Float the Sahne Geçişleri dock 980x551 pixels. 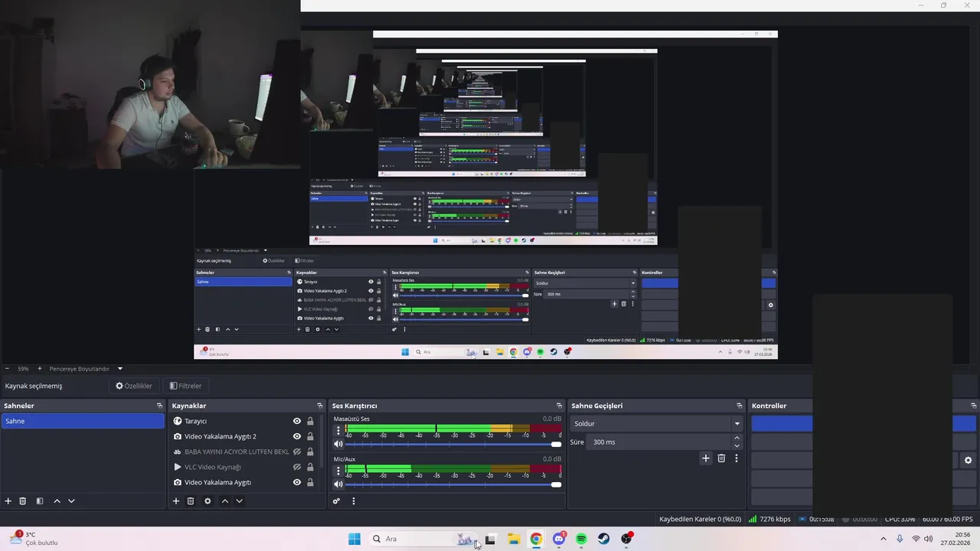pyautogui.click(x=740, y=406)
